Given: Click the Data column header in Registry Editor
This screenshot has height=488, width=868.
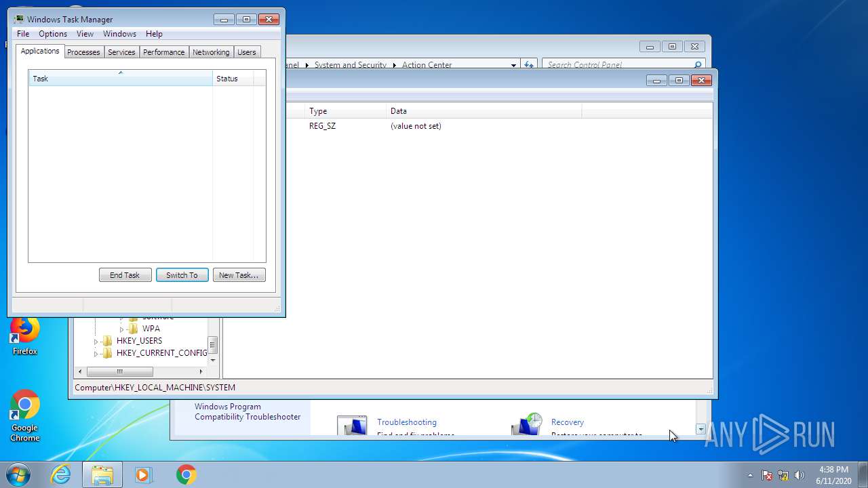Looking at the screenshot, I should (x=484, y=111).
